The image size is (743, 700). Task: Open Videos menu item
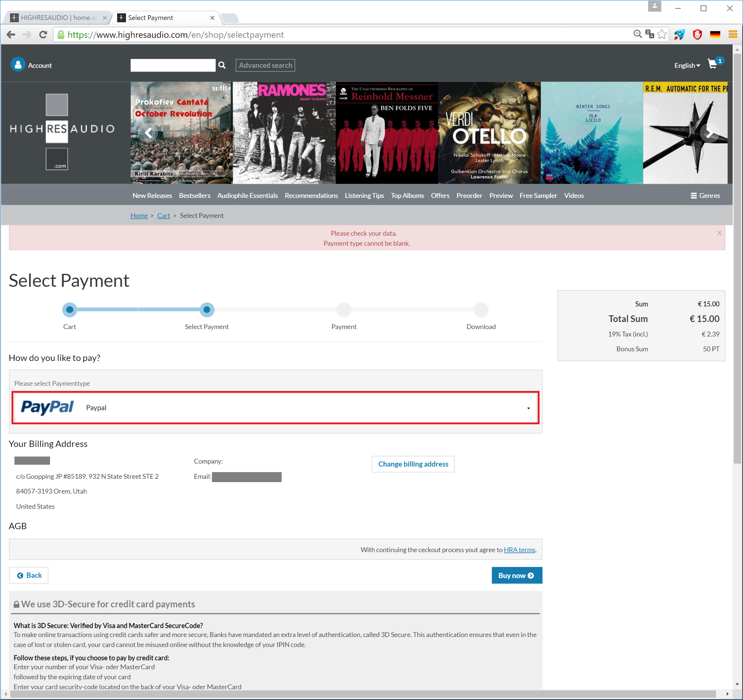574,195
